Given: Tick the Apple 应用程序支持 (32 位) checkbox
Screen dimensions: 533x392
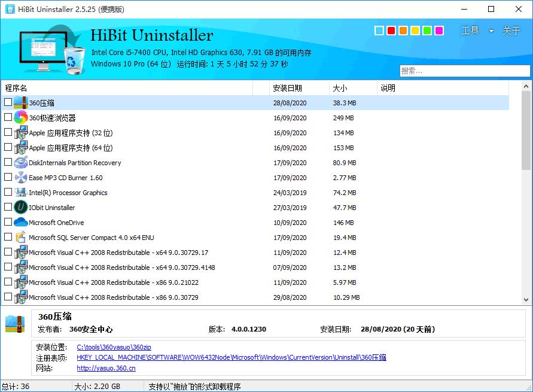Looking at the screenshot, I should (x=8, y=132).
